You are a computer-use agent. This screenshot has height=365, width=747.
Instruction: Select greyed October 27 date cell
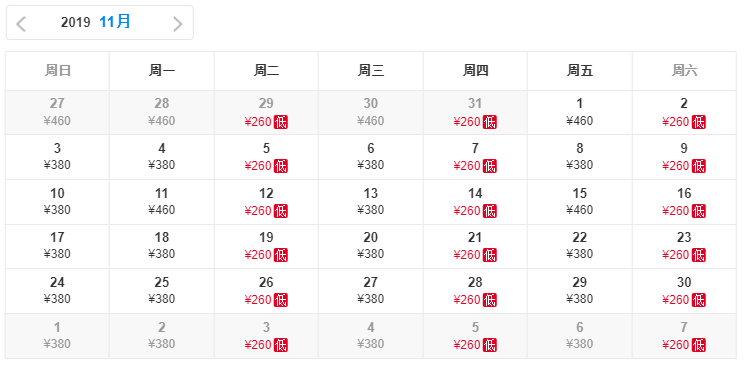coord(57,112)
